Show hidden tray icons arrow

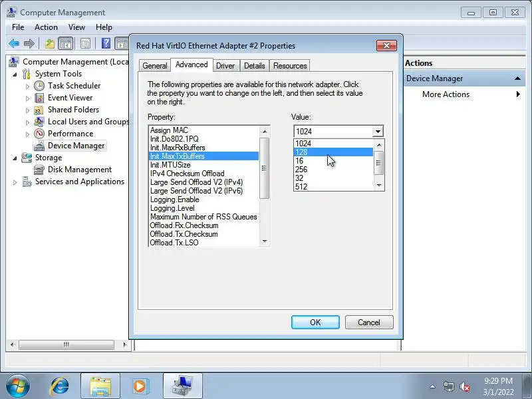pos(433,386)
